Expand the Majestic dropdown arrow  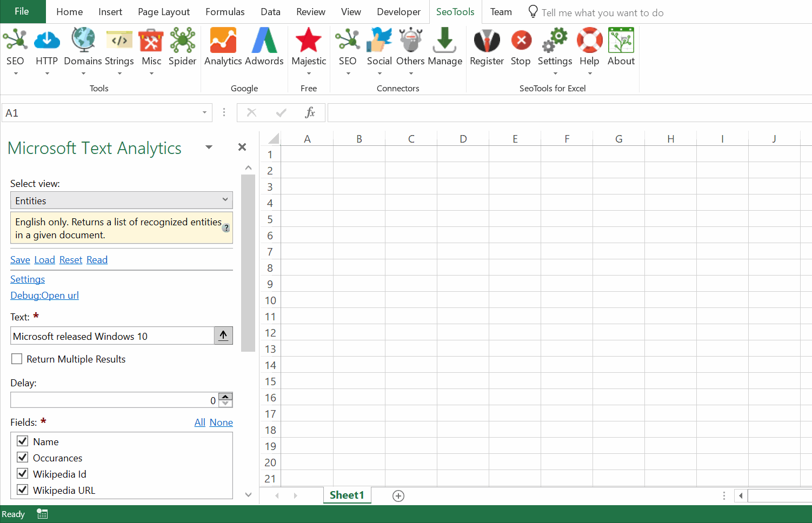pos(309,73)
